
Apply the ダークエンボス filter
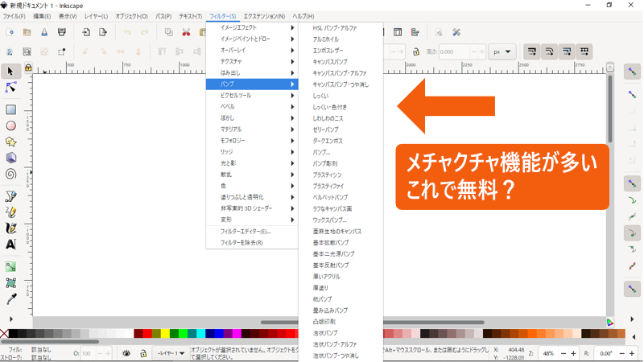[x=341, y=141]
